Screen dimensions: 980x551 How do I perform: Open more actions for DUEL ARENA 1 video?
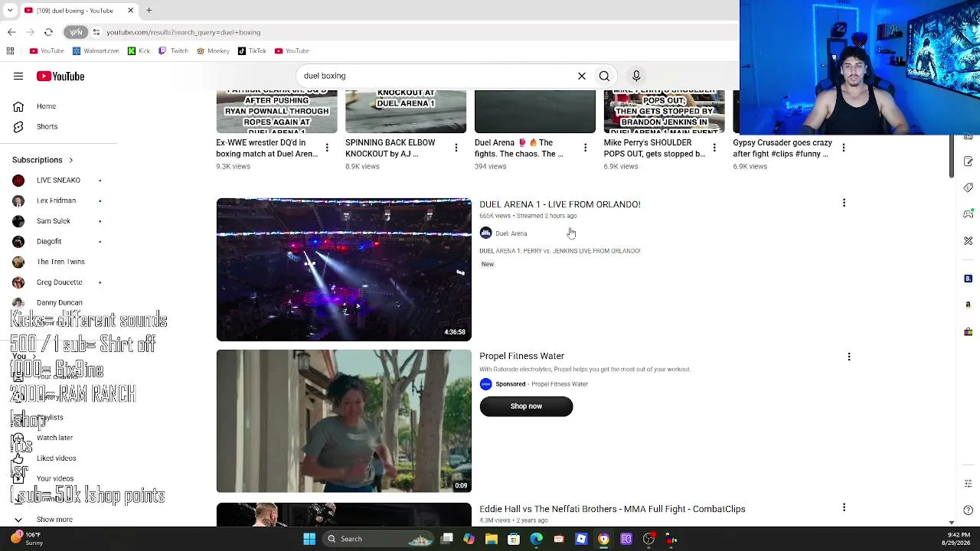[844, 203]
